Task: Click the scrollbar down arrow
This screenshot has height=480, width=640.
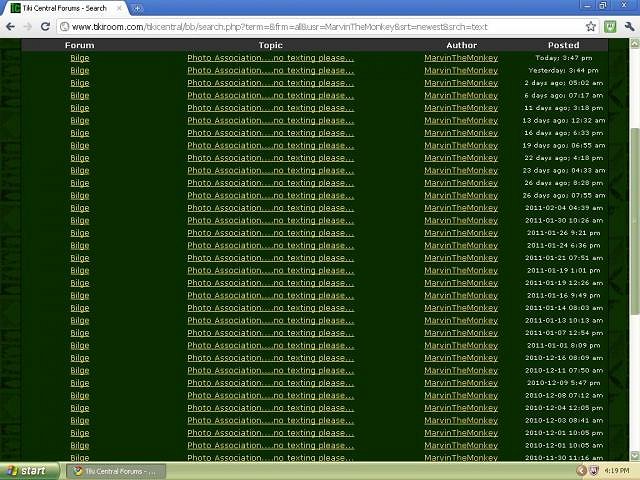Action: point(634,455)
